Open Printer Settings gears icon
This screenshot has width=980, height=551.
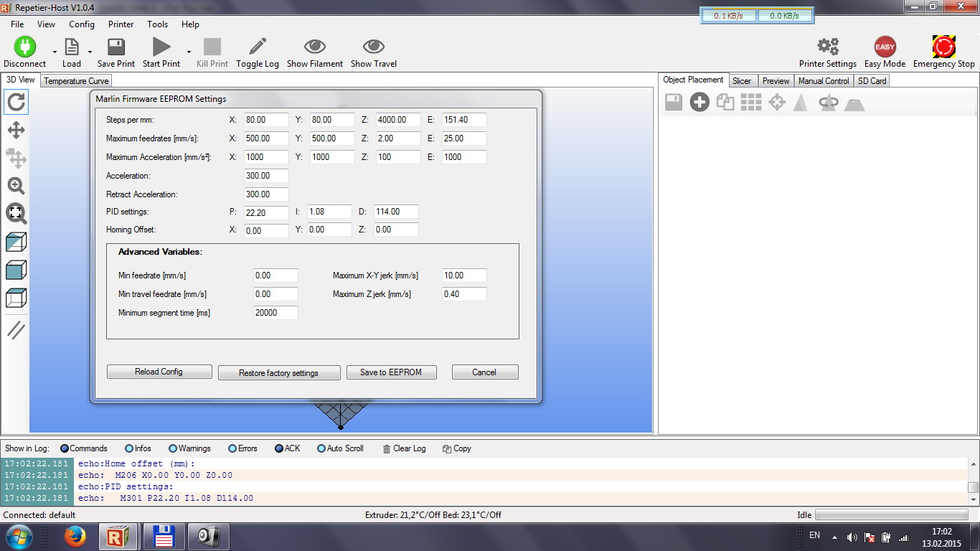coord(828,47)
